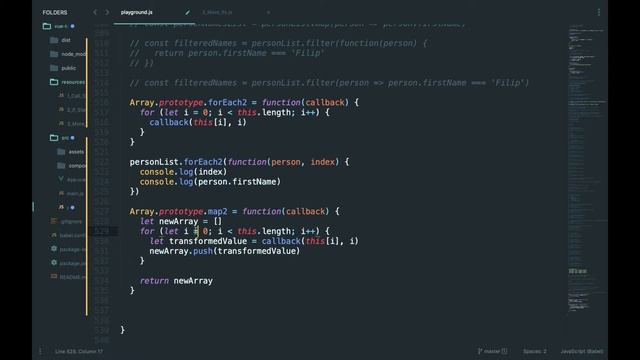640x360 pixels.
Task: Click 'map2' in Array.prototype.map2 line
Action: (x=218, y=211)
